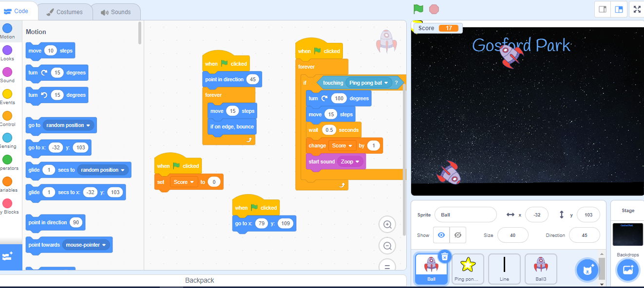Image resolution: width=644 pixels, height=288 pixels.
Task: Click the sprite x position field
Action: coord(536,215)
